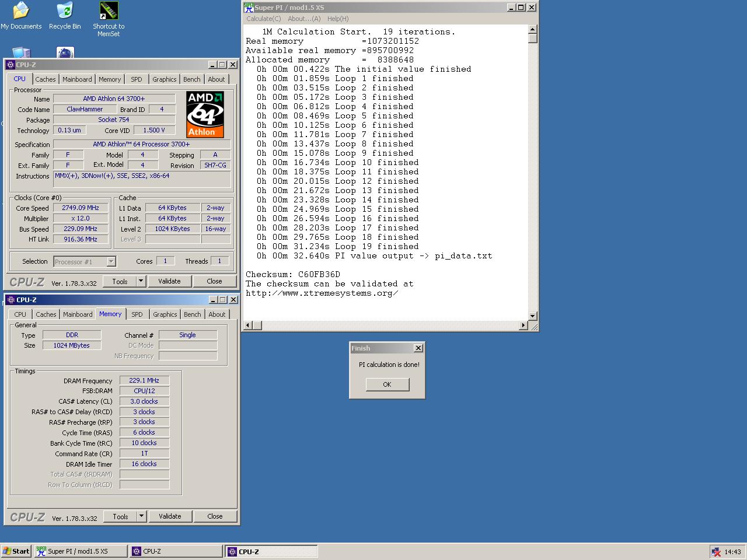The height and width of the screenshot is (560, 747).
Task: Open the Start menu
Action: [16, 551]
